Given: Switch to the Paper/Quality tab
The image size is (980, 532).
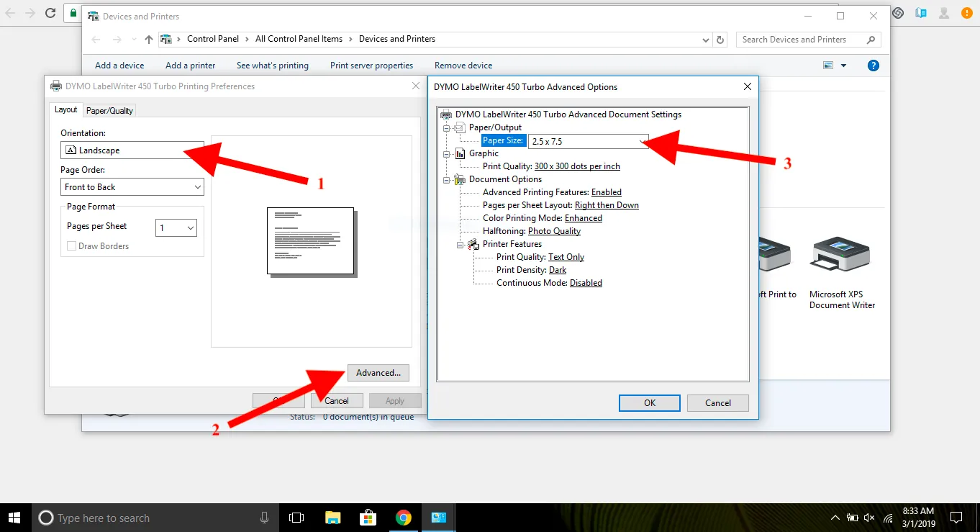Looking at the screenshot, I should click(109, 111).
